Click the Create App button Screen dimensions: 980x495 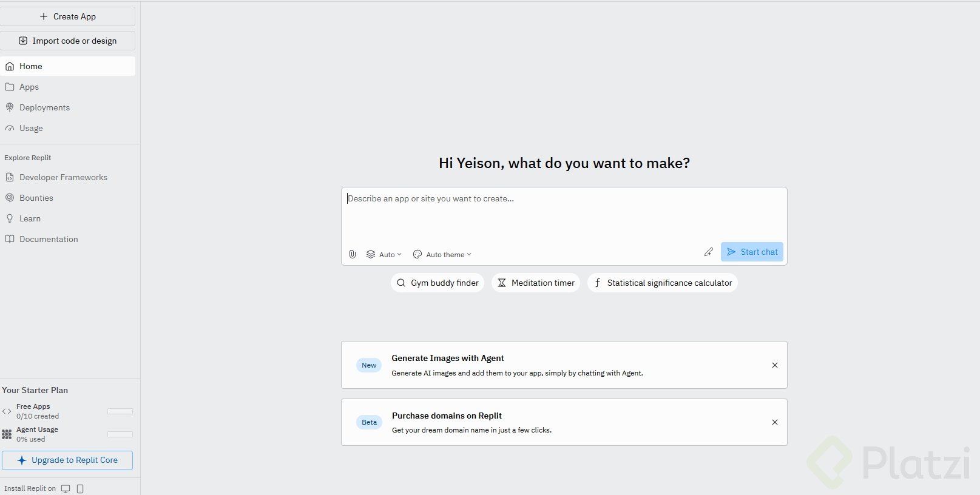pos(67,16)
